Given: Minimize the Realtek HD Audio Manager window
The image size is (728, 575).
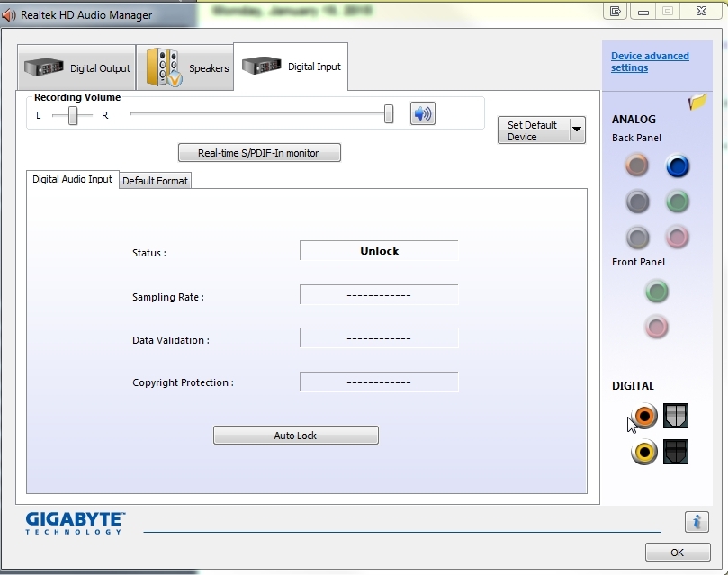Looking at the screenshot, I should [643, 11].
